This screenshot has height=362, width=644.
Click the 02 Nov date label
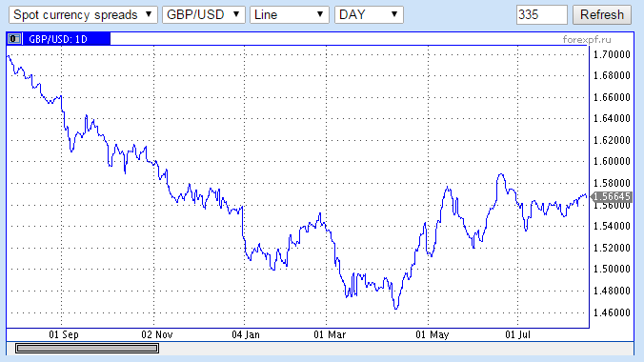(x=157, y=334)
